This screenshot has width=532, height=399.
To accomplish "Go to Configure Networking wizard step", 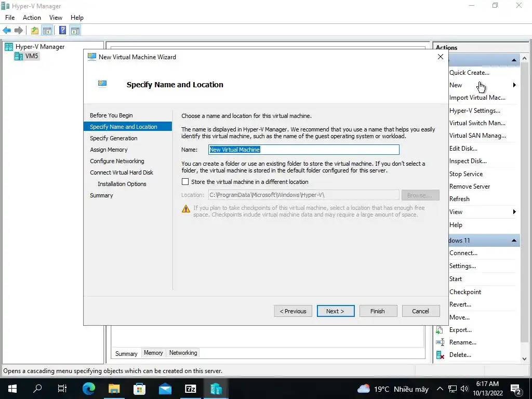I will [117, 161].
